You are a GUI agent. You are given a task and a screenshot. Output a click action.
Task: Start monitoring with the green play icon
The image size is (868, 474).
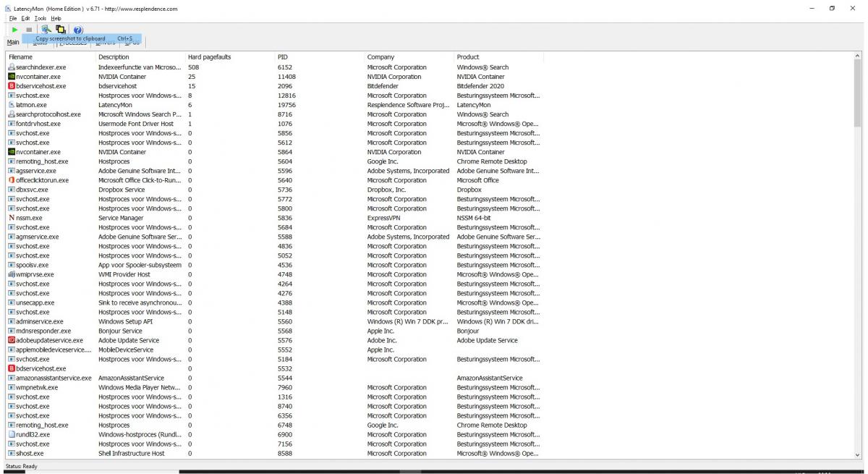(14, 30)
